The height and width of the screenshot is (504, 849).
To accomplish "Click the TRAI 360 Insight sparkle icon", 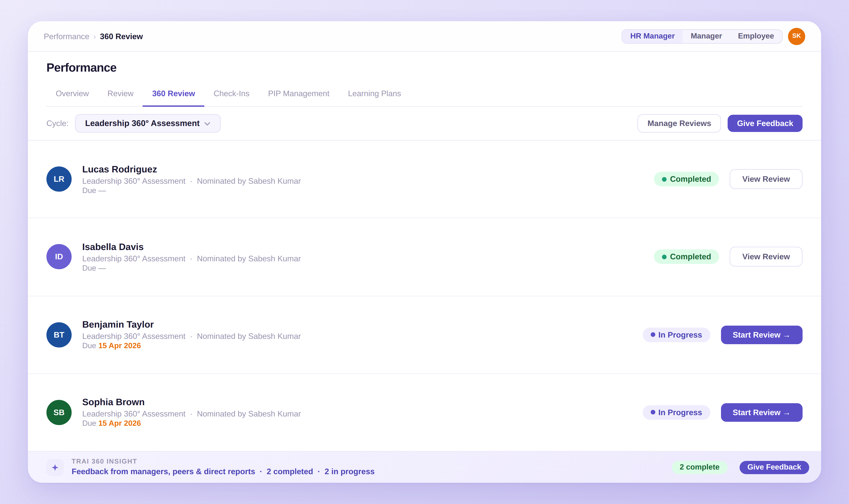I will tap(55, 467).
